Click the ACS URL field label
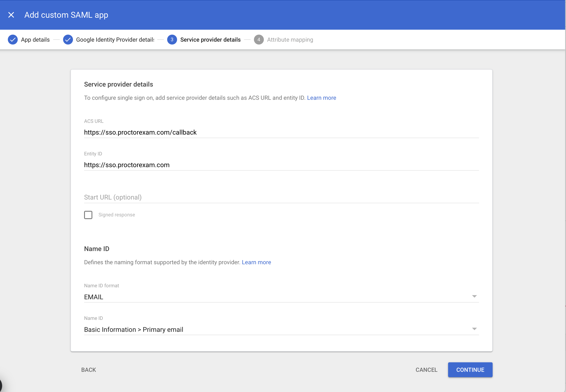The height and width of the screenshot is (392, 566). coord(94,121)
